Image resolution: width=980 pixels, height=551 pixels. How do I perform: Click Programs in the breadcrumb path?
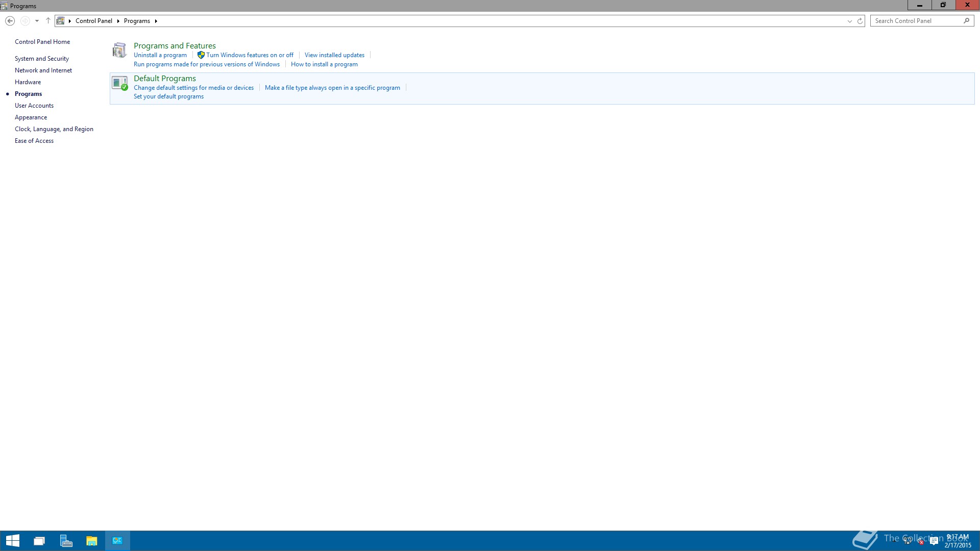137,21
